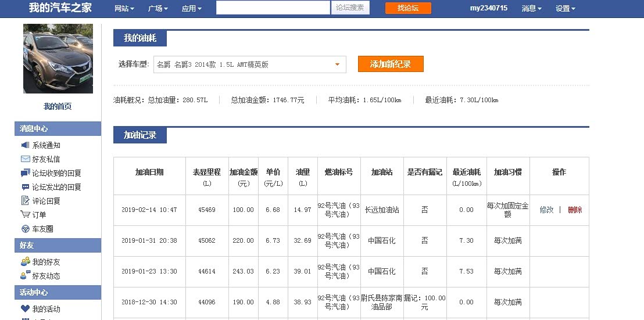Click 删除 link for the 2019-02-14 record
This screenshot has width=644, height=320.
[575, 210]
